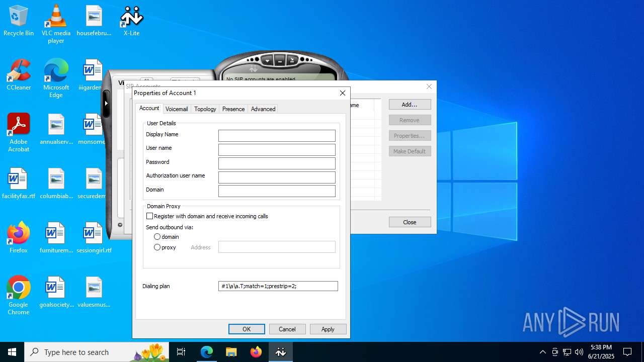Viewport: 644px width, 362px height.
Task: Open the X-Lite softphone menu arrow
Action: tap(268, 60)
